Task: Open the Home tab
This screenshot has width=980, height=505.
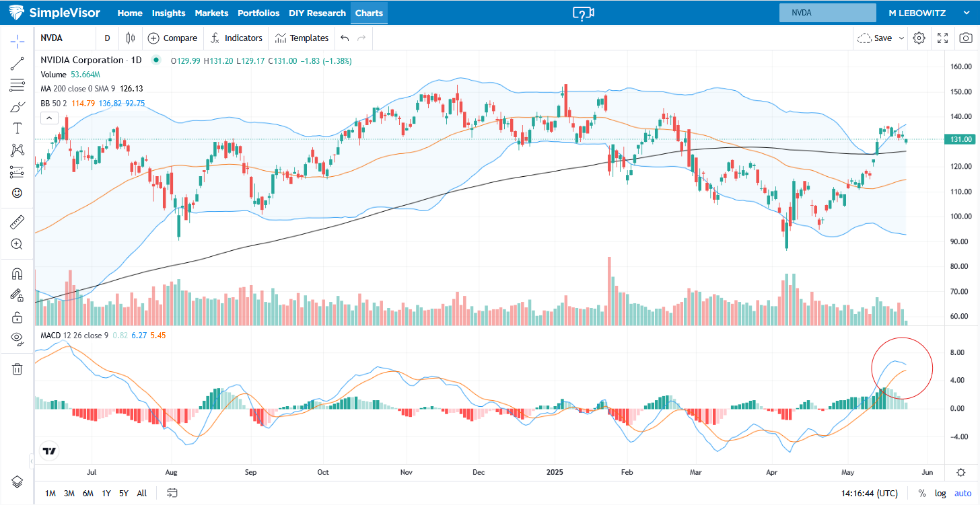Action: click(130, 13)
